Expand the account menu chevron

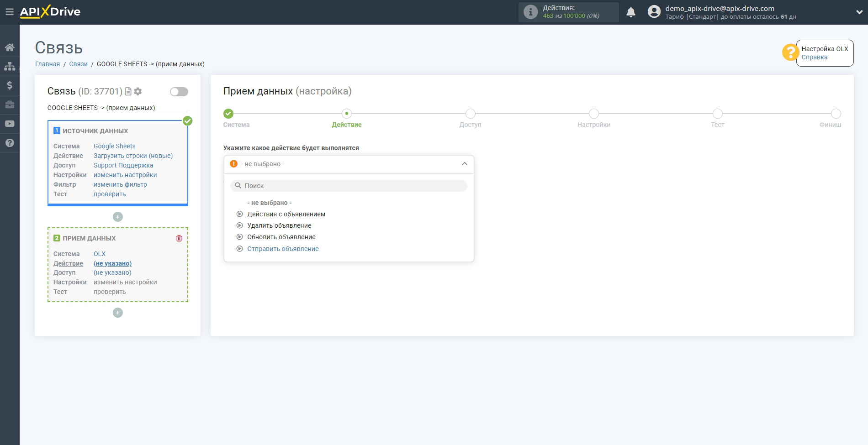click(x=859, y=12)
